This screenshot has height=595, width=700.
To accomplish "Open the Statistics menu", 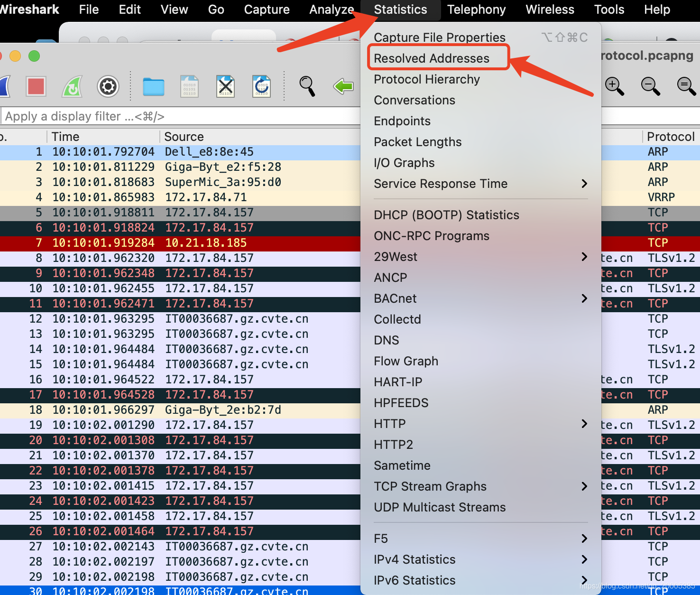I will 401,9.
